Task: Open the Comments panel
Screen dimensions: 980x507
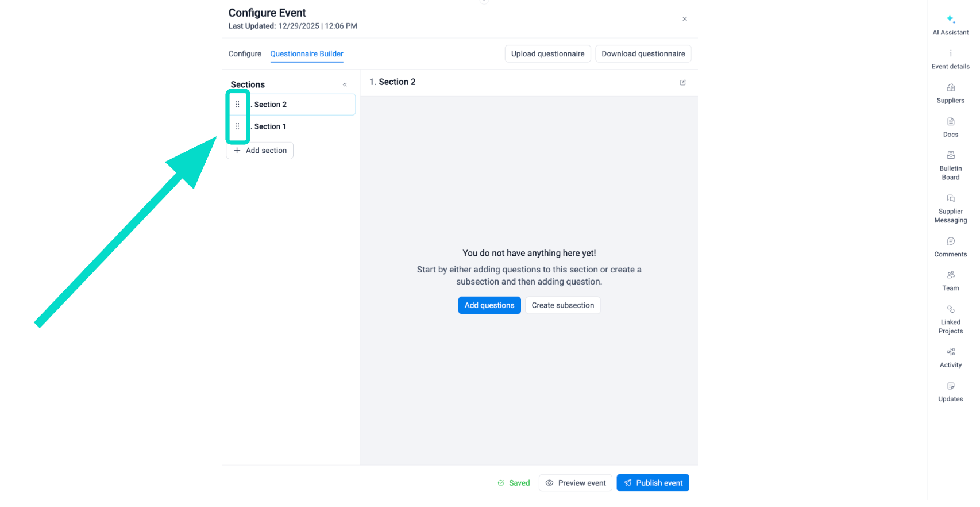Action: 950,247
